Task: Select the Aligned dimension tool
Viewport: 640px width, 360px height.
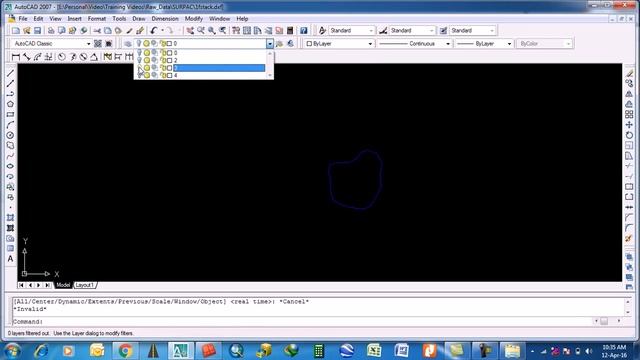Action: 27,57
